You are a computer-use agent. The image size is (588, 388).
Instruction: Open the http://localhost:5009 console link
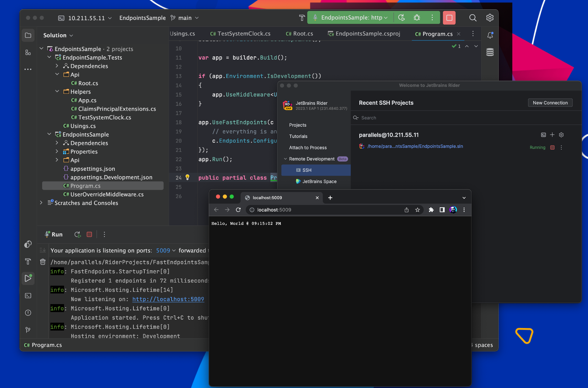tap(168, 299)
